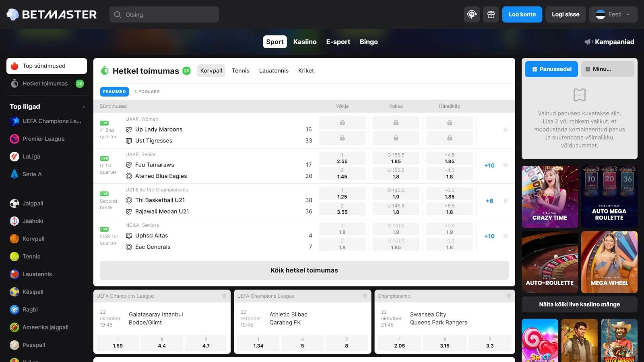The height and width of the screenshot is (362, 644).
Task: Click the Otsing search field
Action: coord(164,14)
